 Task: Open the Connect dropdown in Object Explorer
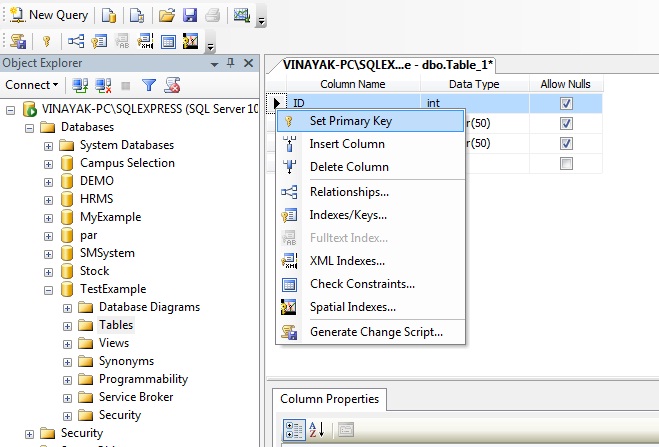click(29, 86)
